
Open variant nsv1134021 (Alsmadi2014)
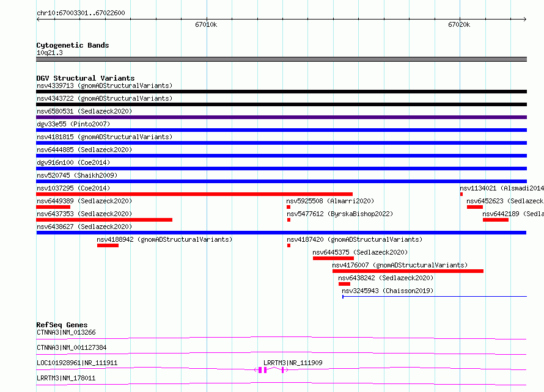502,188
